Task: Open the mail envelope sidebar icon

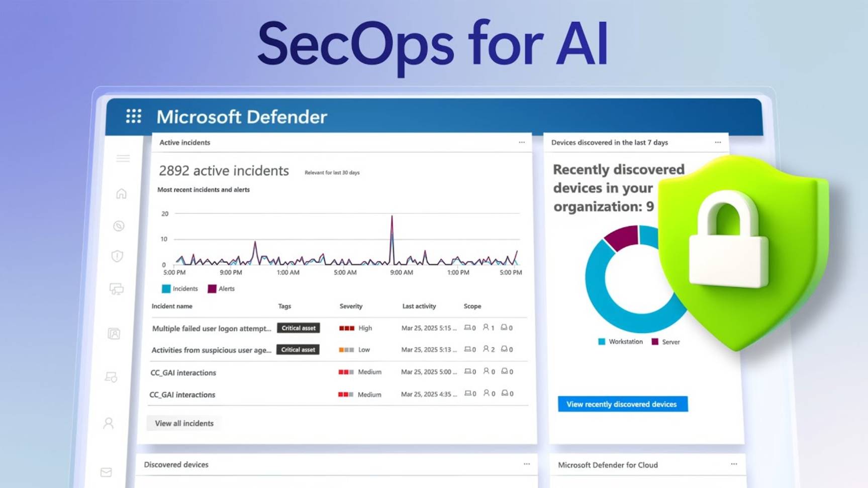Action: click(106, 472)
